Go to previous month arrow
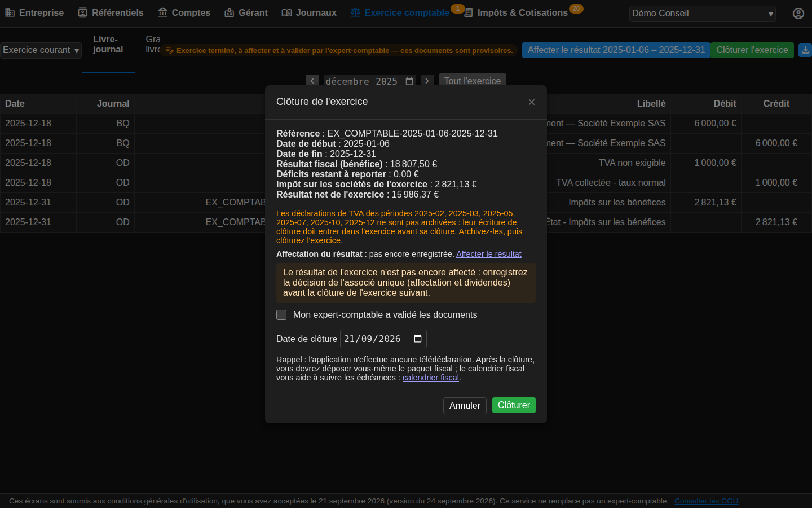Screen dimensions: 812x508 click(x=312, y=81)
